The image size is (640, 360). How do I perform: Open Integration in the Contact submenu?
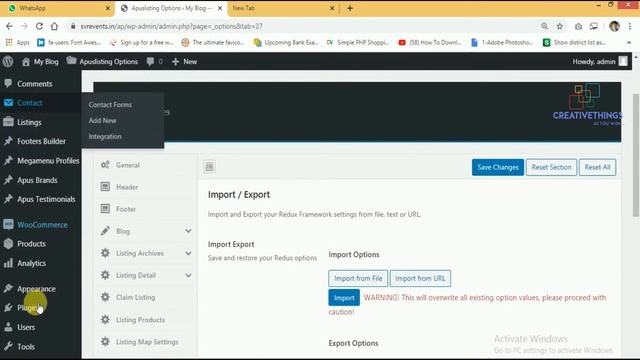(x=105, y=136)
